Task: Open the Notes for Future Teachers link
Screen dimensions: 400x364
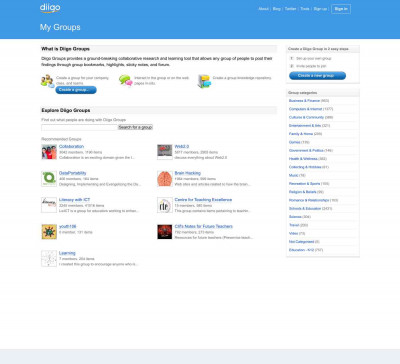Action: tap(204, 226)
